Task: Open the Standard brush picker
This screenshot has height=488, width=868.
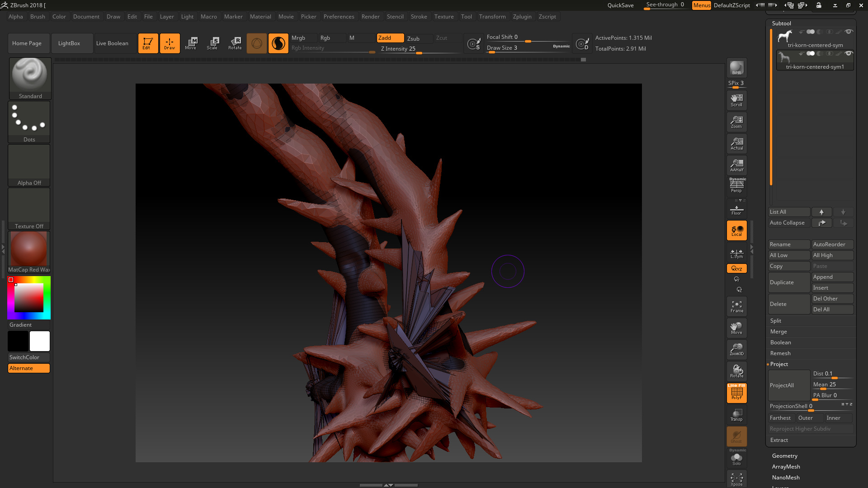Action: point(30,78)
